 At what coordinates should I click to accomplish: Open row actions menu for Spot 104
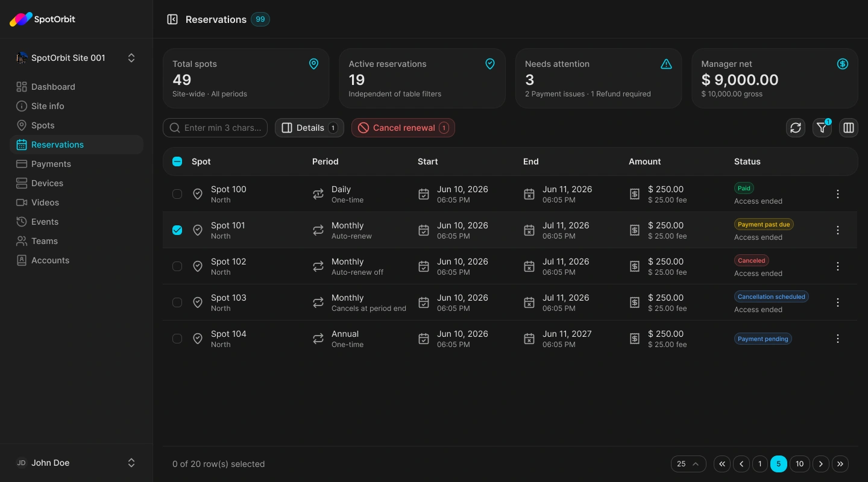coord(838,339)
